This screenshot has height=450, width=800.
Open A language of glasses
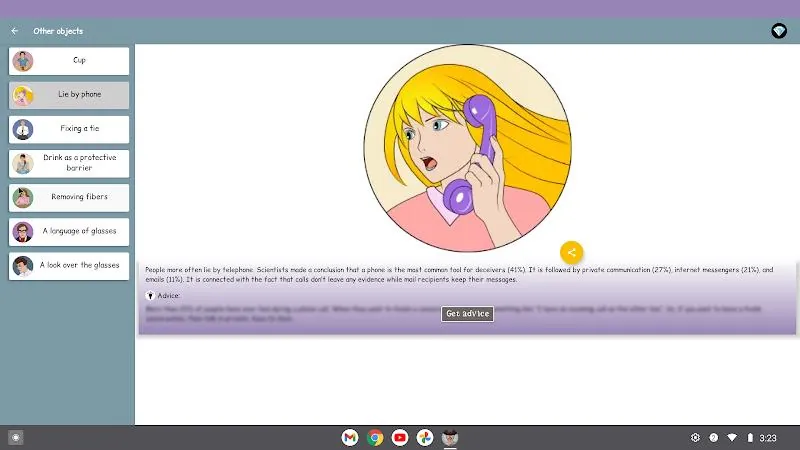69,232
